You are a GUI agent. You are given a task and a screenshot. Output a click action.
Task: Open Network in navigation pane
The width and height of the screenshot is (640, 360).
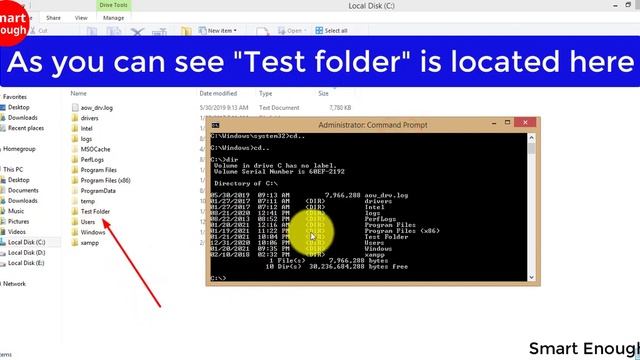tap(14, 284)
